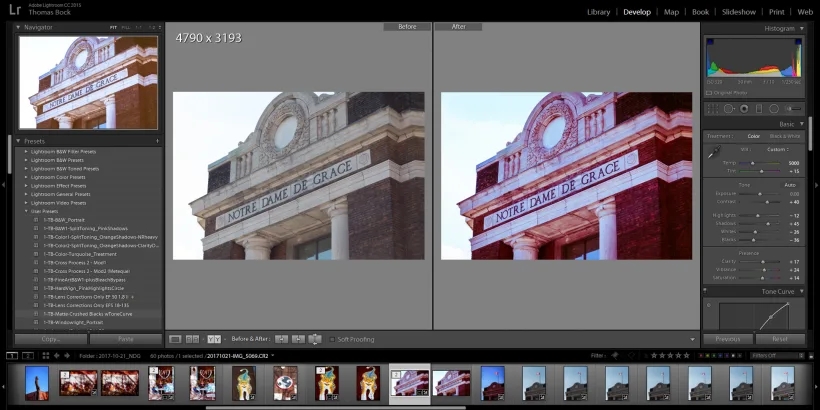Image resolution: width=820 pixels, height=410 pixels.
Task: Enable the Soft Proofing checkbox
Action: point(330,339)
